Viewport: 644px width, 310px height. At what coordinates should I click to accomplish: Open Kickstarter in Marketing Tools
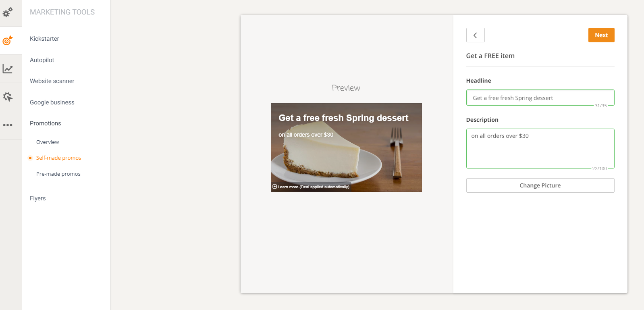point(44,39)
